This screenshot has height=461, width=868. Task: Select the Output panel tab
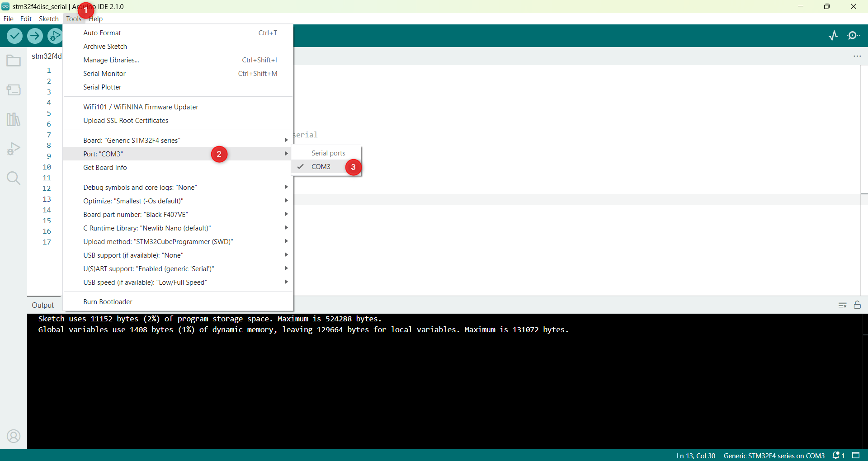point(43,305)
